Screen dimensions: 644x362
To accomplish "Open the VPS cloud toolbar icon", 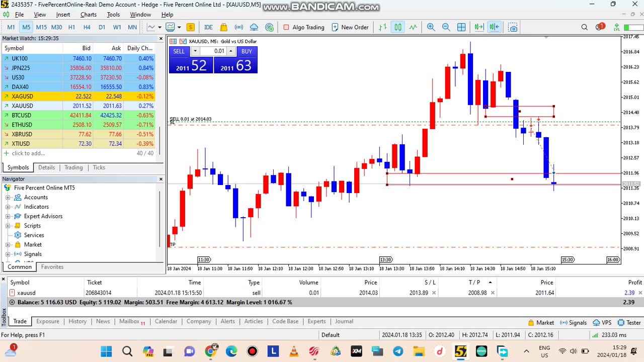I will 254,27.
